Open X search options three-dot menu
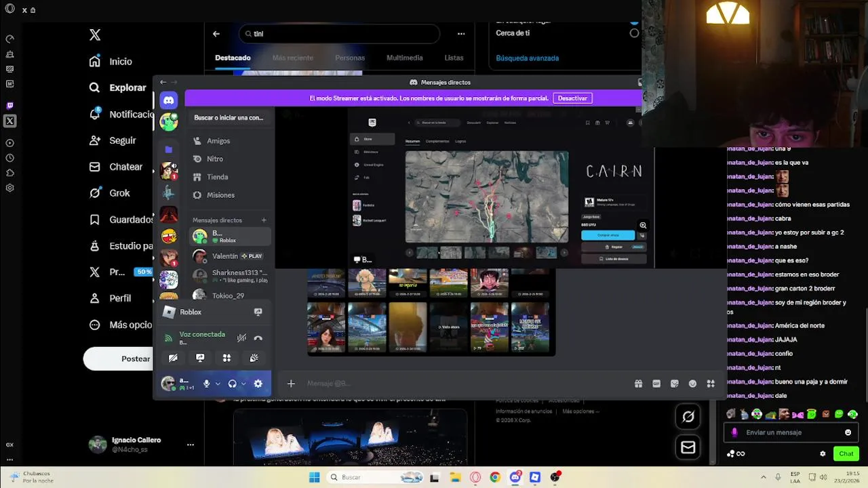 [x=461, y=34]
